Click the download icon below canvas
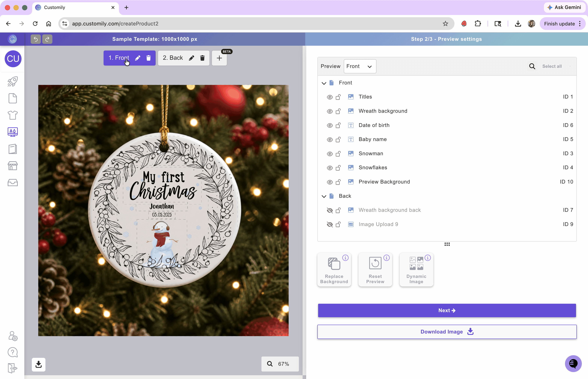The image size is (588, 379). tap(39, 364)
